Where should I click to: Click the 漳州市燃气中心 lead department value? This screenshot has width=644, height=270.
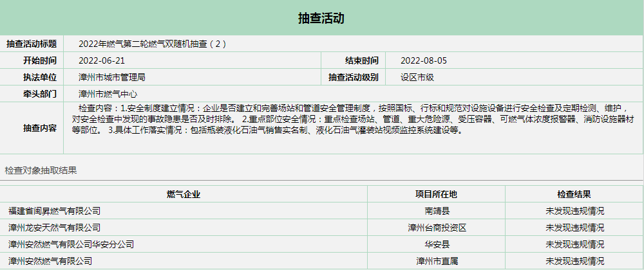108,94
